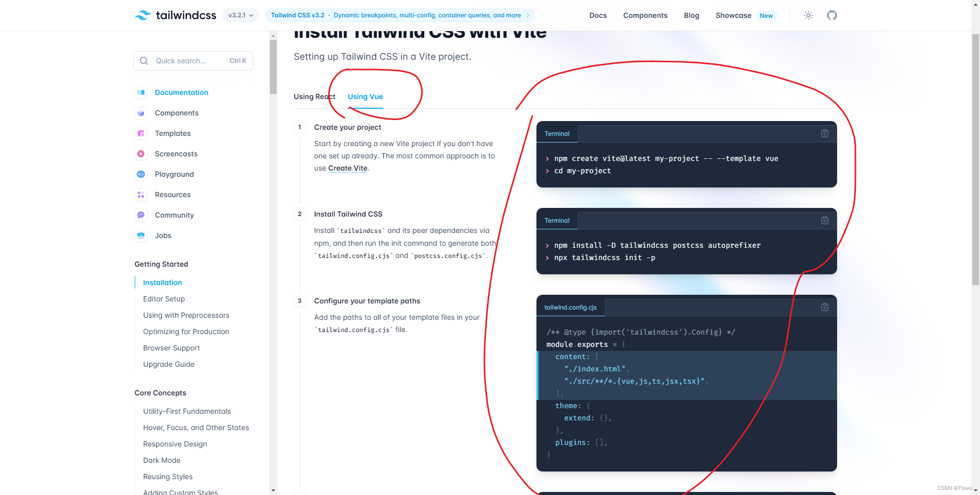Click 'Configure your template paths' heading

[367, 301]
